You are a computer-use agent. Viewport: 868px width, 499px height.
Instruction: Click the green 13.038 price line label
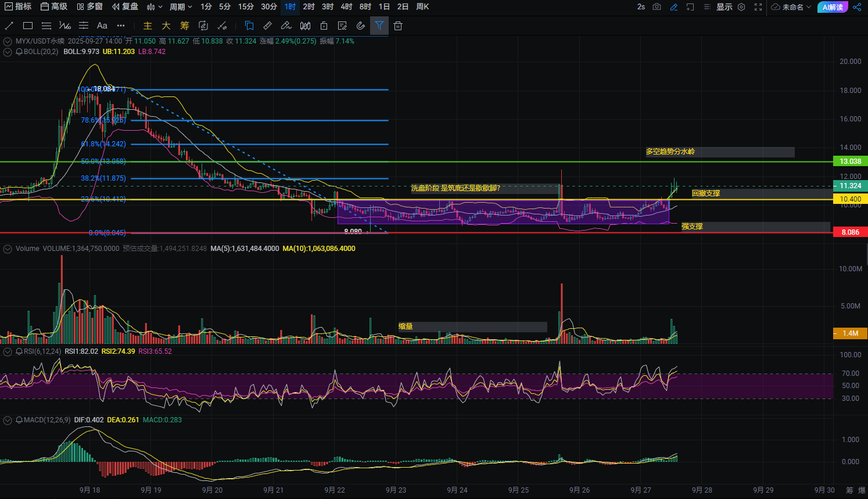(850, 161)
